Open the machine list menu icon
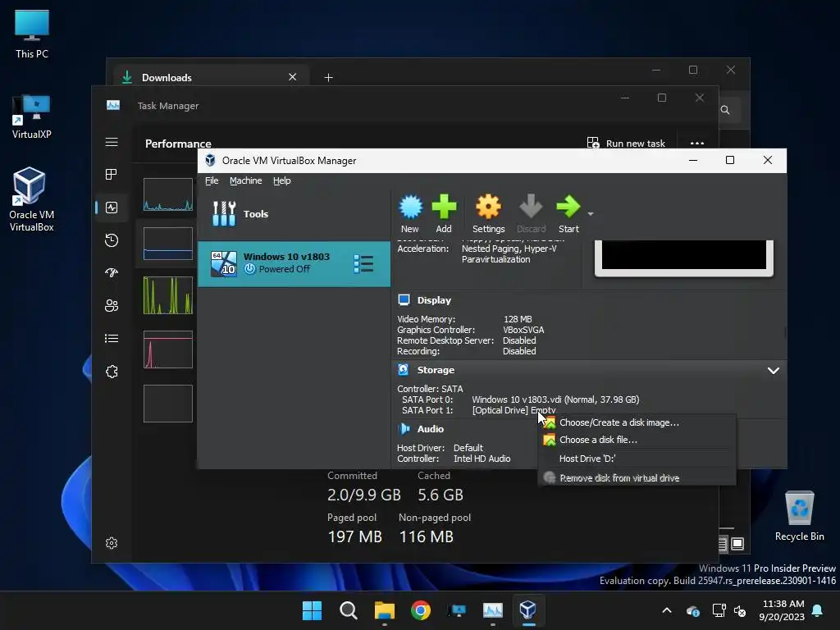The height and width of the screenshot is (630, 840). [x=363, y=263]
